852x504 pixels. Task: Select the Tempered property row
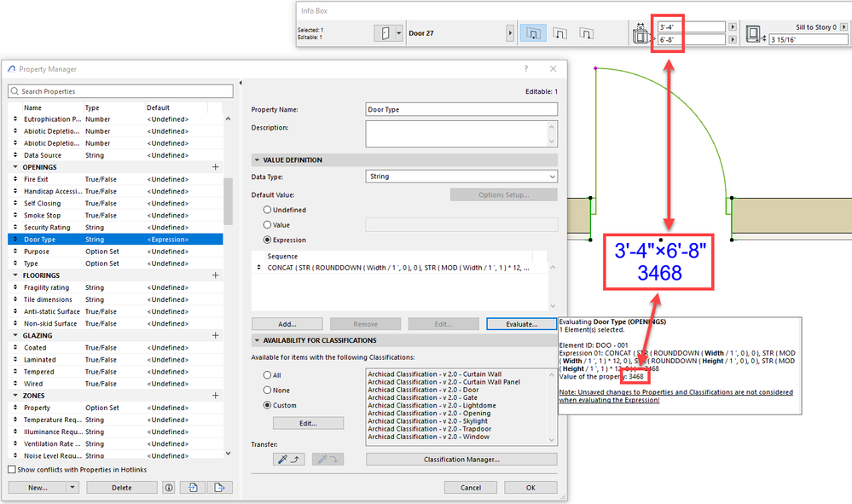(x=115, y=372)
